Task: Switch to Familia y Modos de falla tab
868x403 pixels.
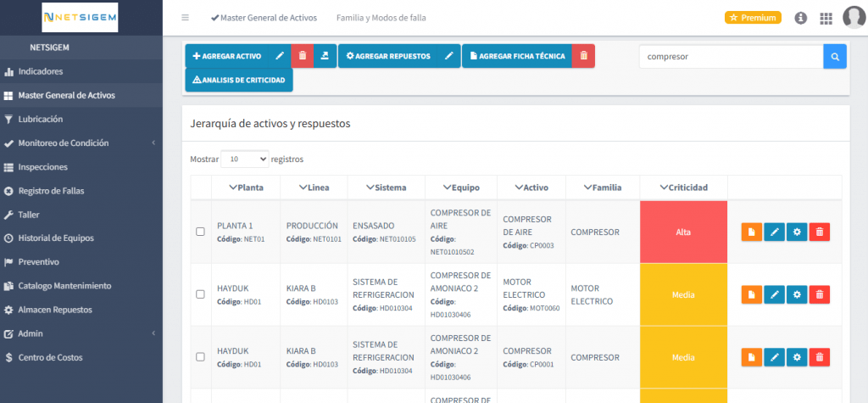Action: (381, 18)
